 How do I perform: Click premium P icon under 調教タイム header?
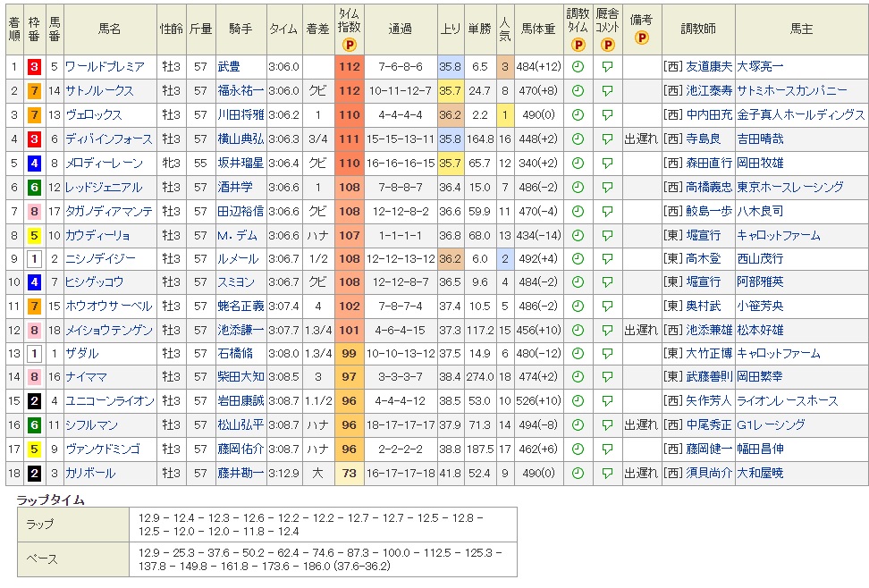(x=578, y=45)
